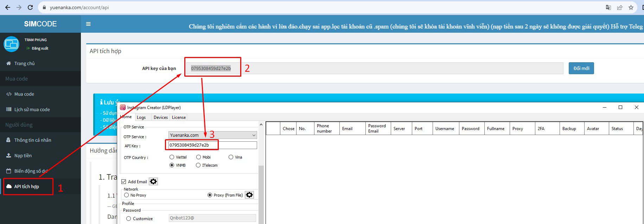
Task: Click the Instagram Creator app icon in the title bar
Action: pyautogui.click(x=123, y=107)
